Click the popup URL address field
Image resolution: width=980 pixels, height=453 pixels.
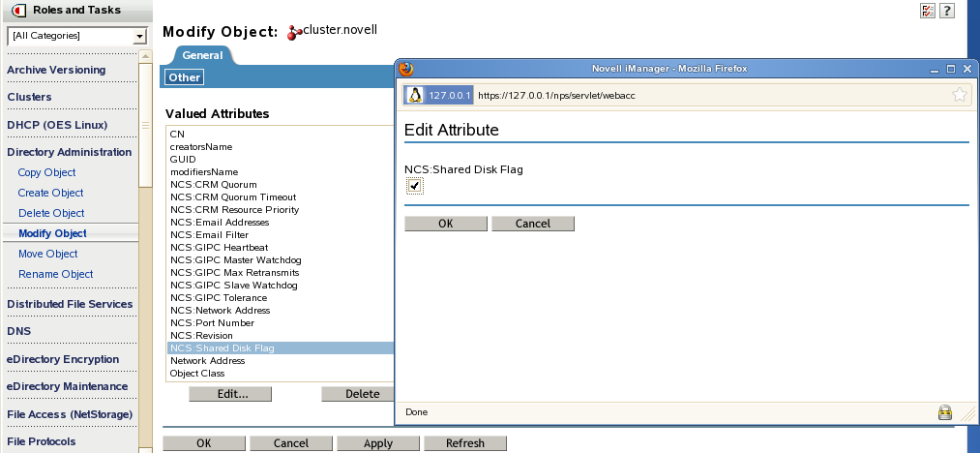711,95
